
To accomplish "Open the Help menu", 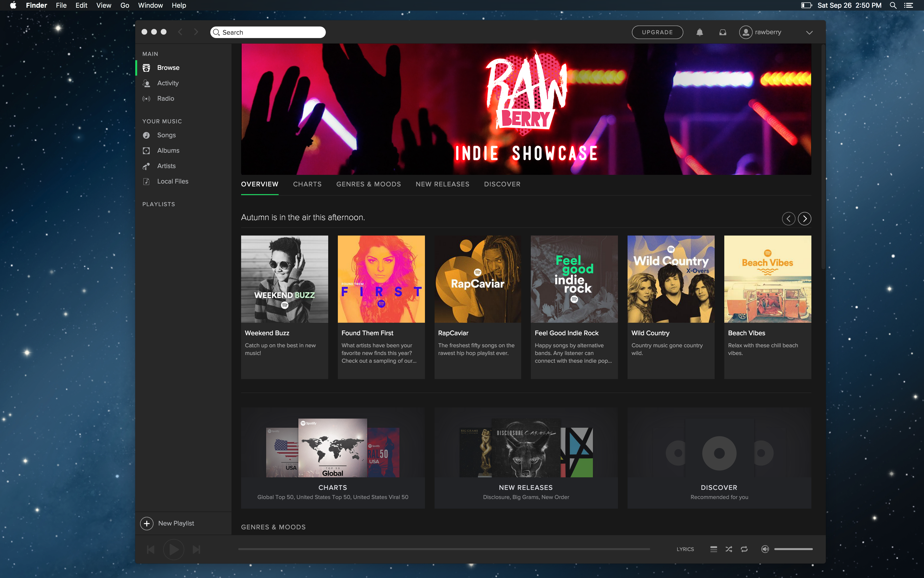I will [x=179, y=5].
